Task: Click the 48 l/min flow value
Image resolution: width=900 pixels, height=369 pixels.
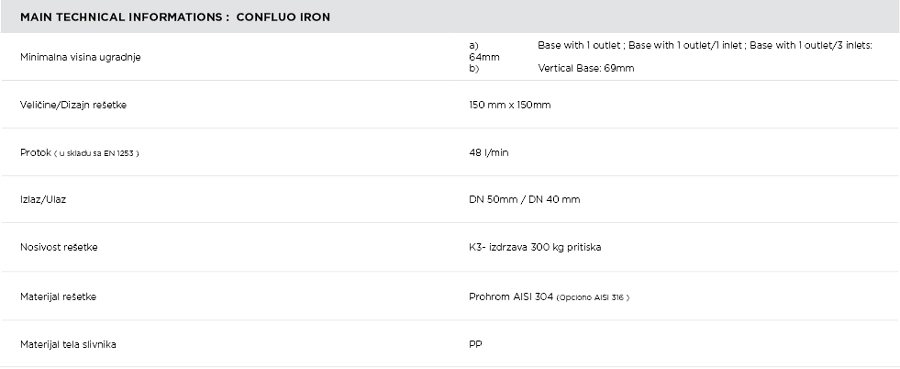Action: (488, 153)
